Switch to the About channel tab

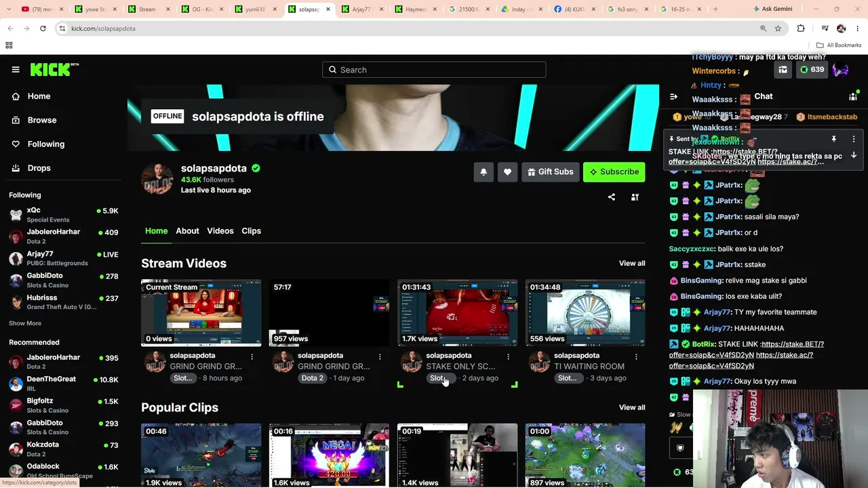(187, 231)
